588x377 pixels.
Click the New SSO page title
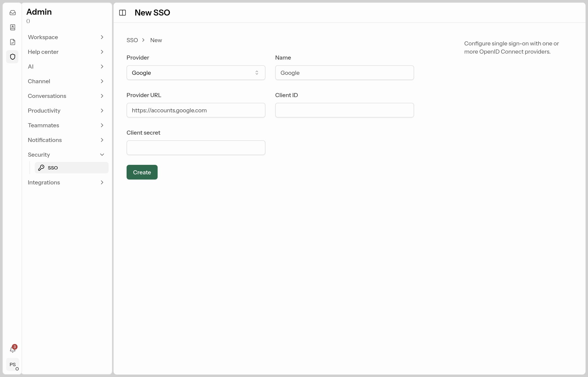(x=152, y=13)
